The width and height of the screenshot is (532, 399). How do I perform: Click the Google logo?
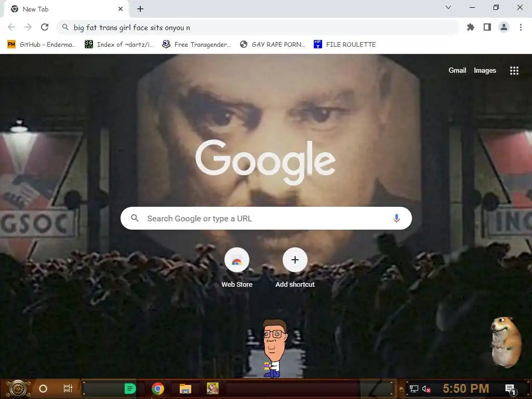[x=265, y=162]
